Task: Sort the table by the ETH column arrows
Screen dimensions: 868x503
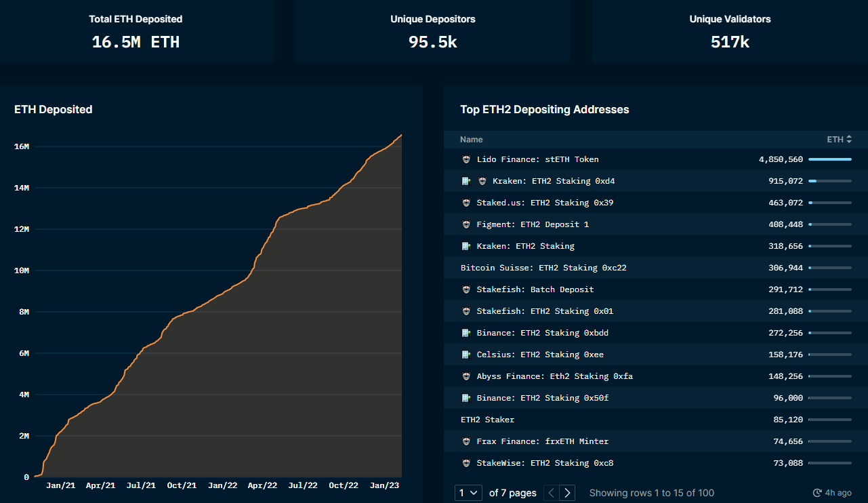Action: tap(848, 139)
